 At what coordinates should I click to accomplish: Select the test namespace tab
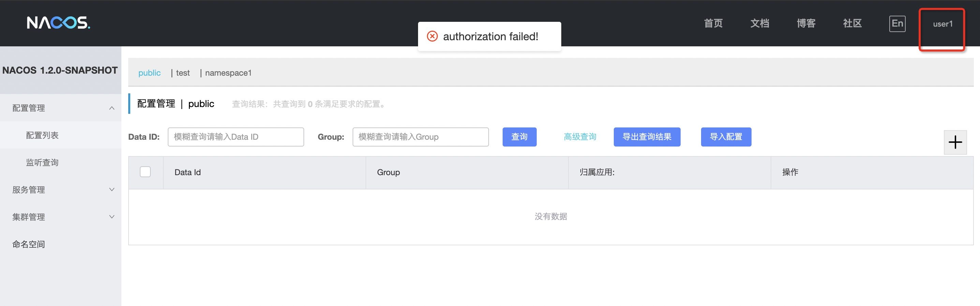tap(183, 73)
